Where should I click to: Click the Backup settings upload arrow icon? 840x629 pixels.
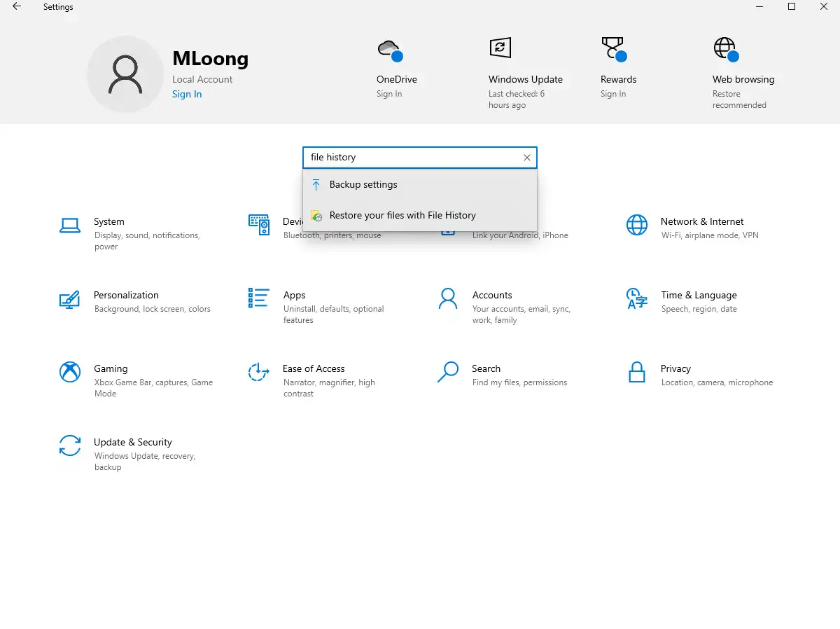coord(316,185)
